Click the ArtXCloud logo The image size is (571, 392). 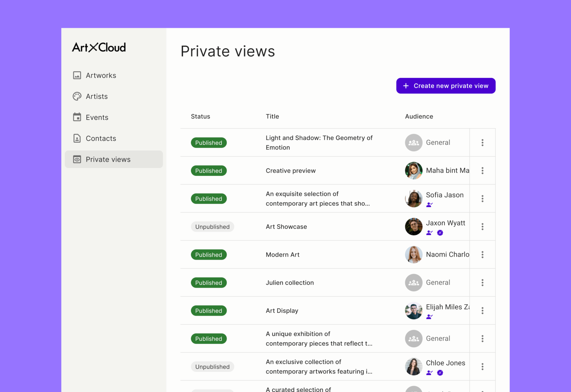tap(99, 47)
